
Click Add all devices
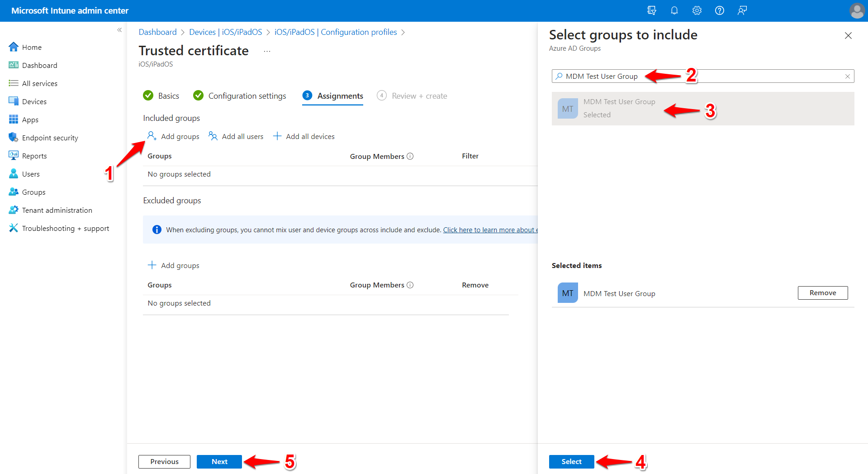(304, 136)
